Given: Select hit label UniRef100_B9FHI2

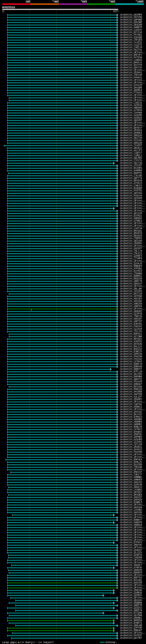Looking at the screenshot, I should pyautogui.click(x=131, y=334).
